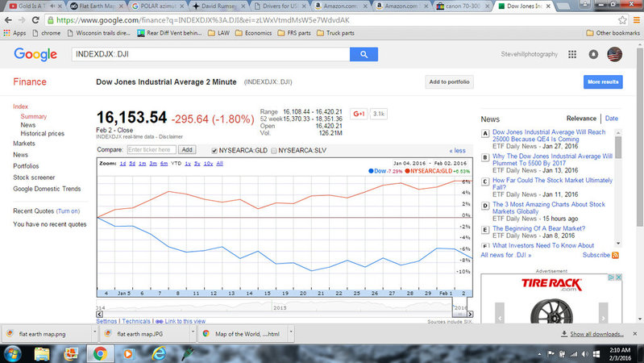Click the More results button
Viewport: 644px width, 363px height.
[x=603, y=81]
